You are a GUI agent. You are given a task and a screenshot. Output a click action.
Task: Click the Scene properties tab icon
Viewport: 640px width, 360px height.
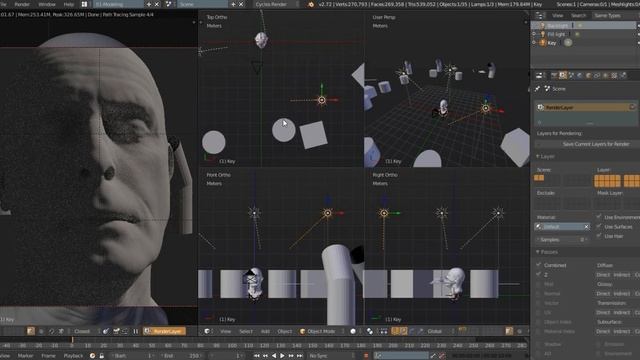click(571, 76)
